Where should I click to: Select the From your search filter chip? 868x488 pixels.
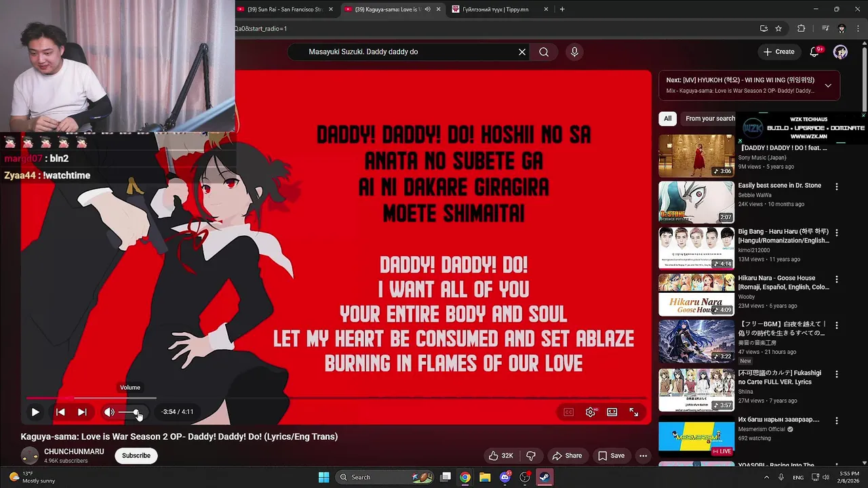coord(710,119)
